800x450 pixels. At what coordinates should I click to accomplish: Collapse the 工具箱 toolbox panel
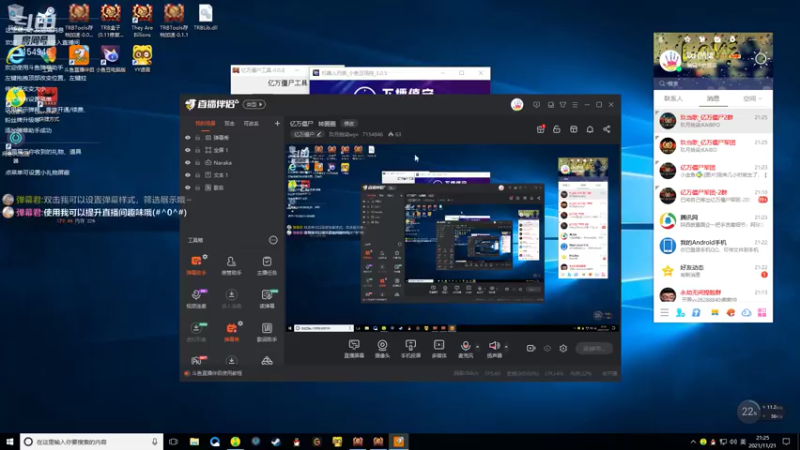click(273, 240)
